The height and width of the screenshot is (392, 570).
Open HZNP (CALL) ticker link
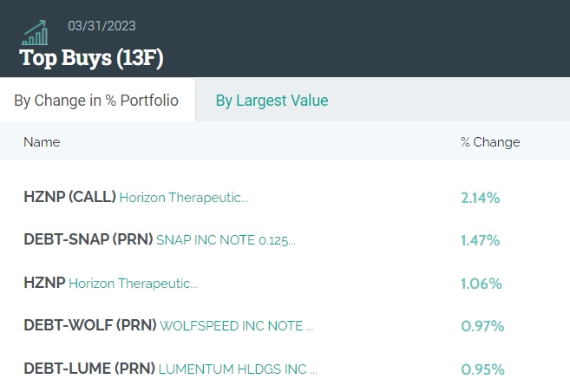pos(69,197)
